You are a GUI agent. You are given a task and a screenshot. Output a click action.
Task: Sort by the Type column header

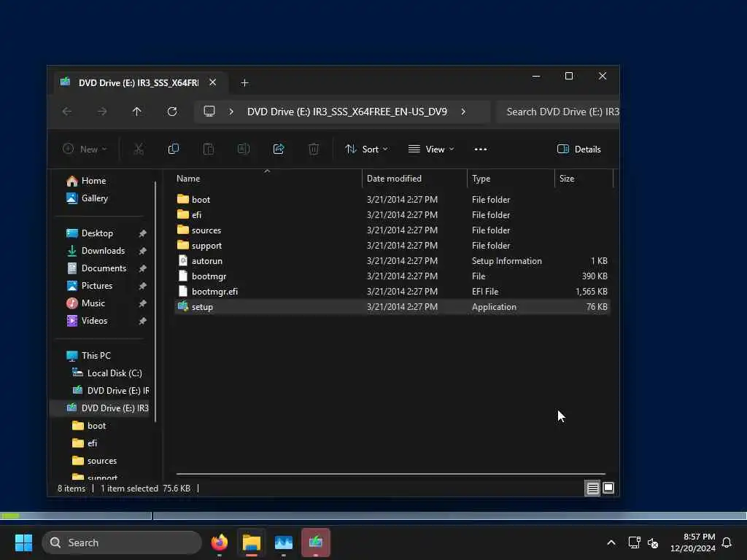[x=511, y=179]
